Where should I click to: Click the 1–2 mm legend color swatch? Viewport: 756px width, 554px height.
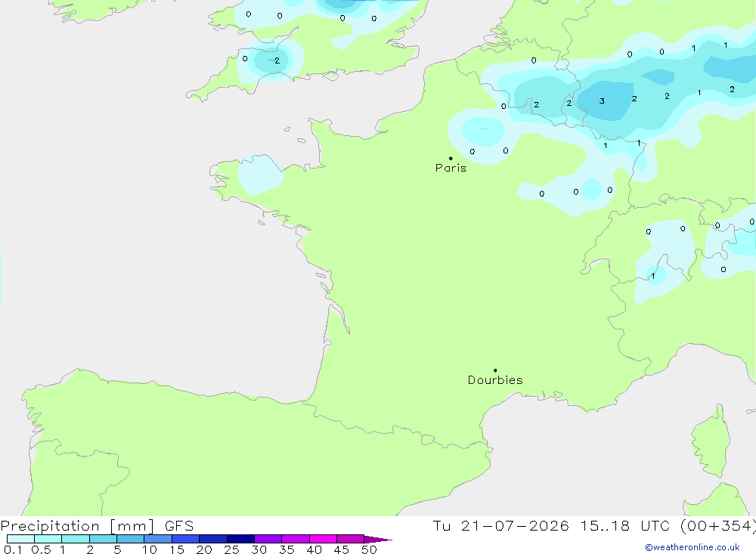point(76,539)
